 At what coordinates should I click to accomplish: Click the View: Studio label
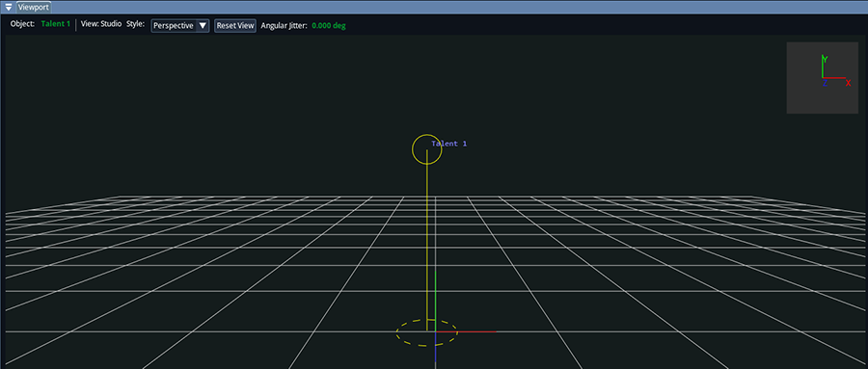(x=100, y=24)
